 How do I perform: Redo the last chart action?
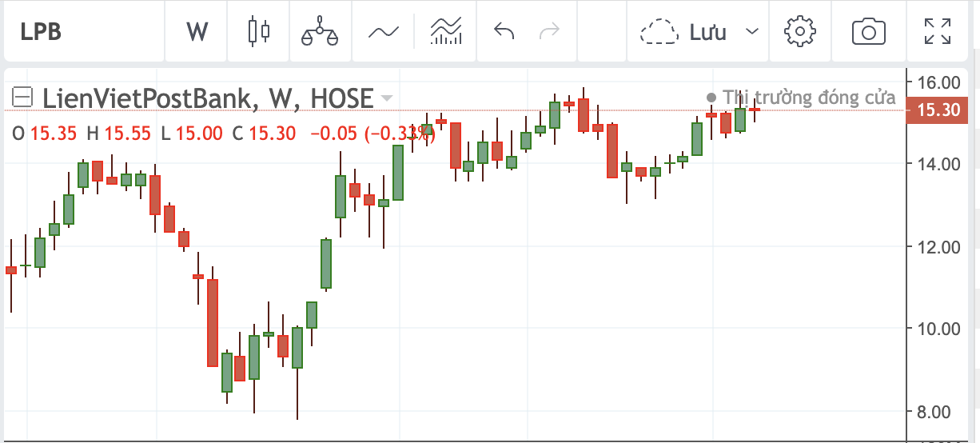(550, 32)
